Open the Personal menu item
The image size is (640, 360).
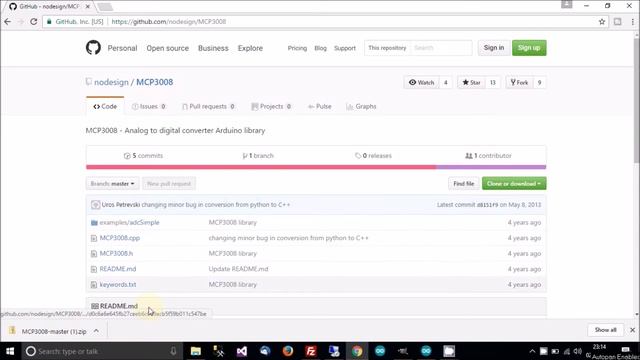click(x=122, y=48)
